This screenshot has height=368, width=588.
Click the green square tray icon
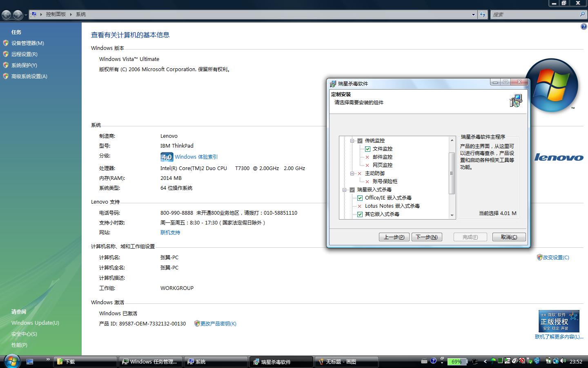500,361
